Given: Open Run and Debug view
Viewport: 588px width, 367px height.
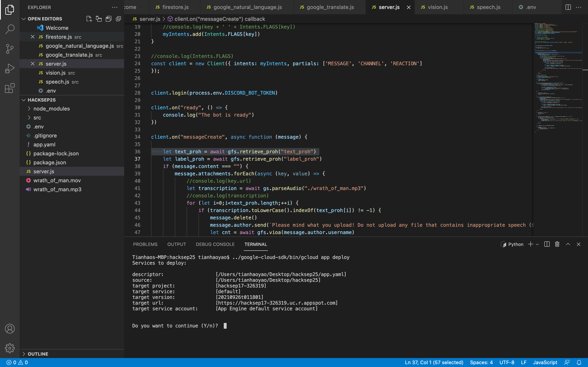Looking at the screenshot, I should tap(10, 69).
